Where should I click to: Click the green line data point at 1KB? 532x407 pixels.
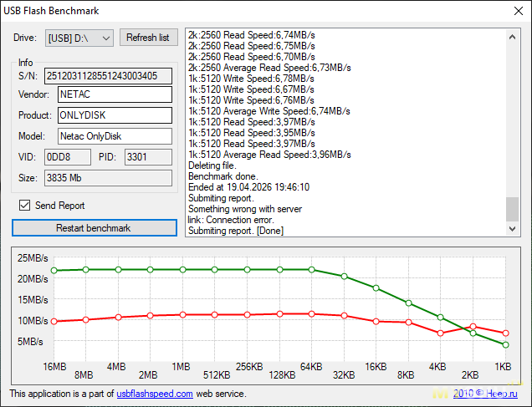point(505,344)
